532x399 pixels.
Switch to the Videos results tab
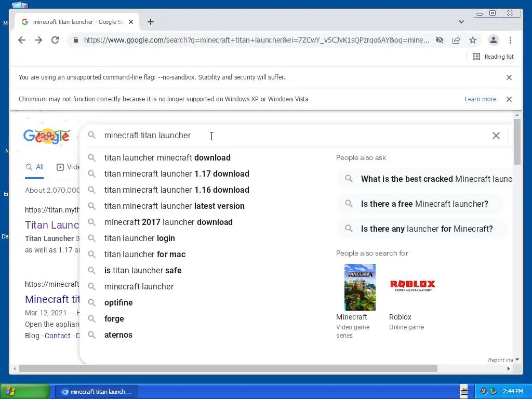68,167
